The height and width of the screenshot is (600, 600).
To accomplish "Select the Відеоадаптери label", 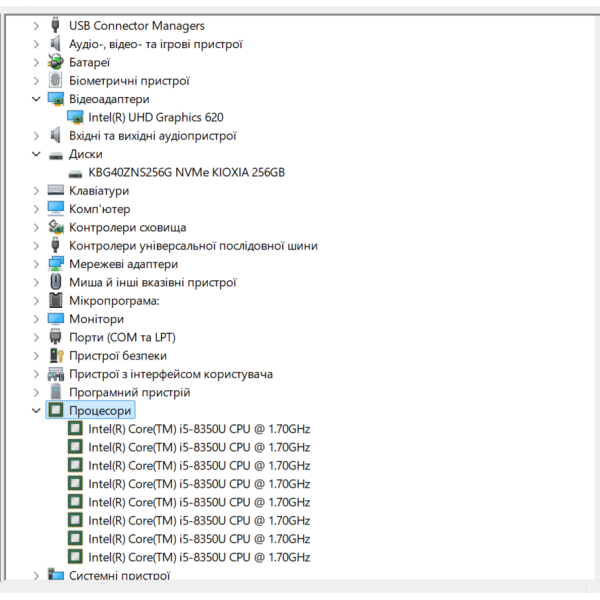I will tap(109, 99).
